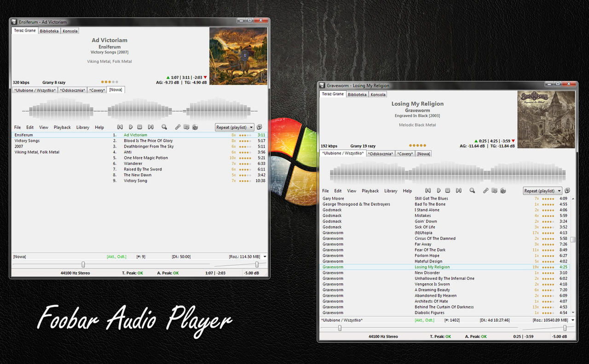This screenshot has width=589, height=364.
Task: Skip to next track in Ensiferum window
Action: [150, 127]
